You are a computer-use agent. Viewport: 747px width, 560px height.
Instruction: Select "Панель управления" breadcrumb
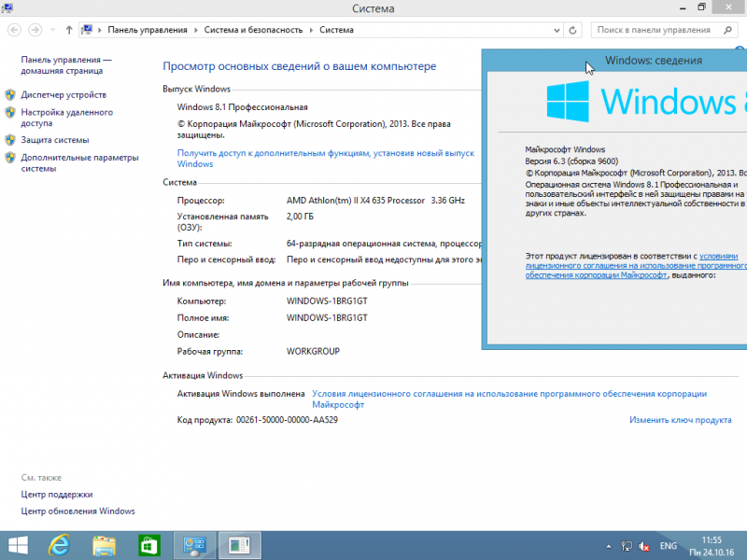tap(148, 30)
